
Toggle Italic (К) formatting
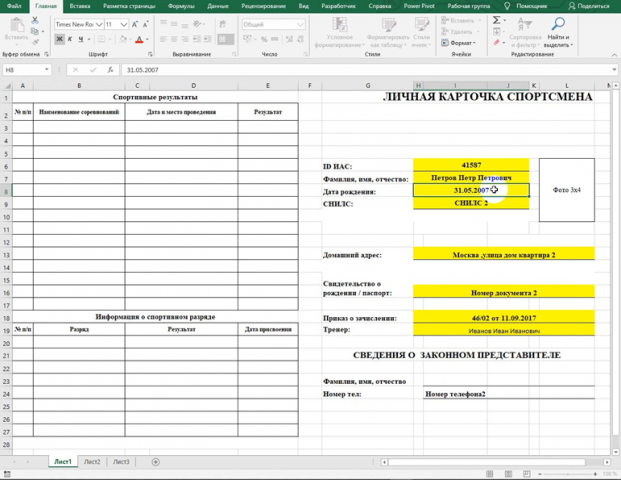click(70, 39)
